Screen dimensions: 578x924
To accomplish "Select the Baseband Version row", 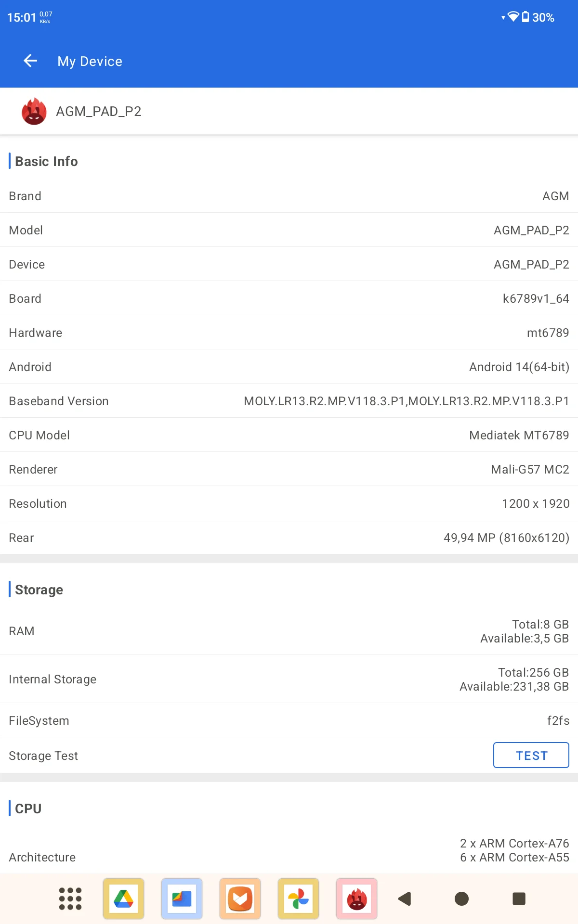I will 289,400.
